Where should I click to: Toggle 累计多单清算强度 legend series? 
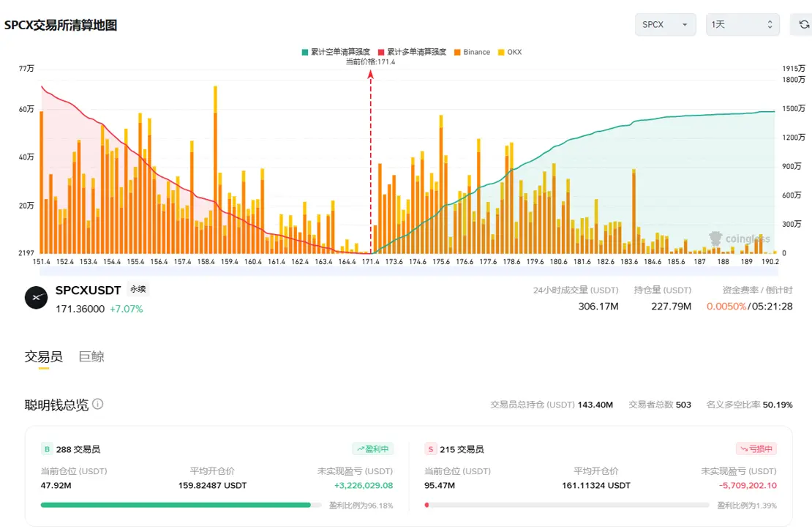[x=412, y=52]
